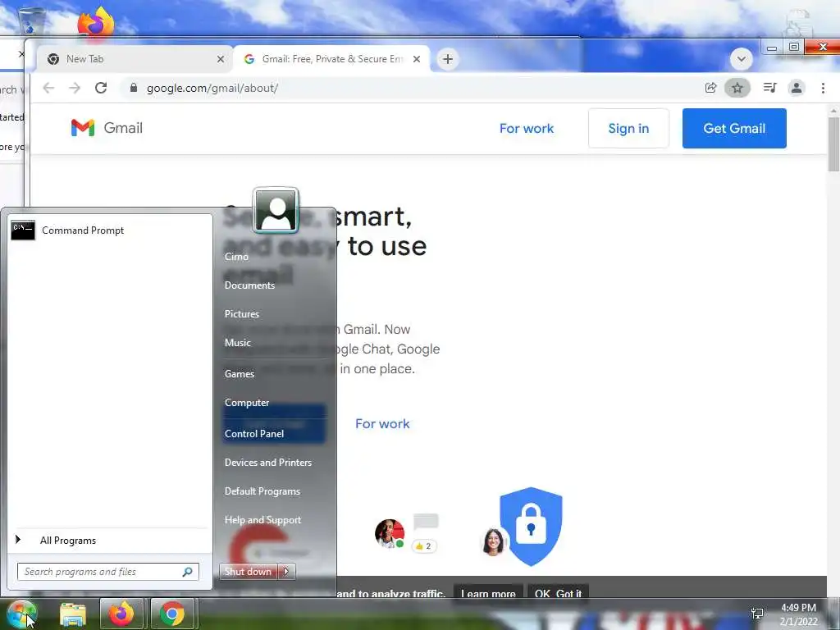This screenshot has width=840, height=630.
Task: Open the media control icon in Chrome toolbar
Action: click(x=769, y=88)
